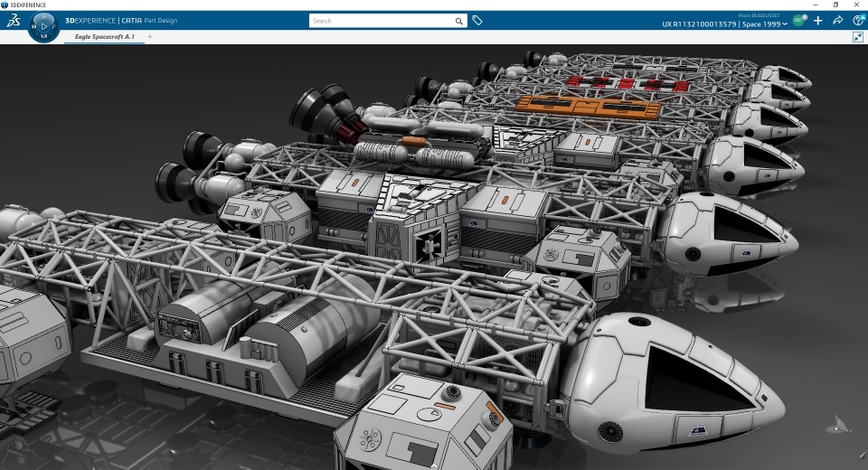Restore the window using title bar button

(835, 5)
